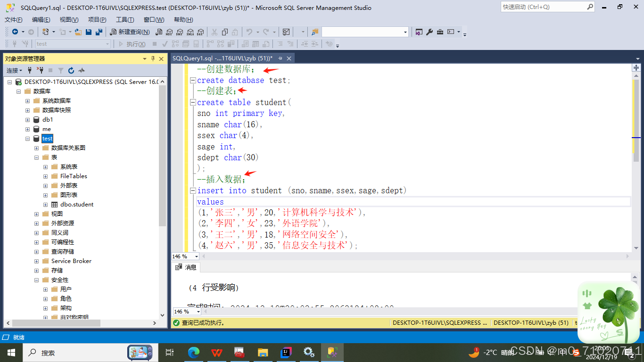The image size is (644, 362).
Task: Expand the db1 database node
Action: click(27, 119)
